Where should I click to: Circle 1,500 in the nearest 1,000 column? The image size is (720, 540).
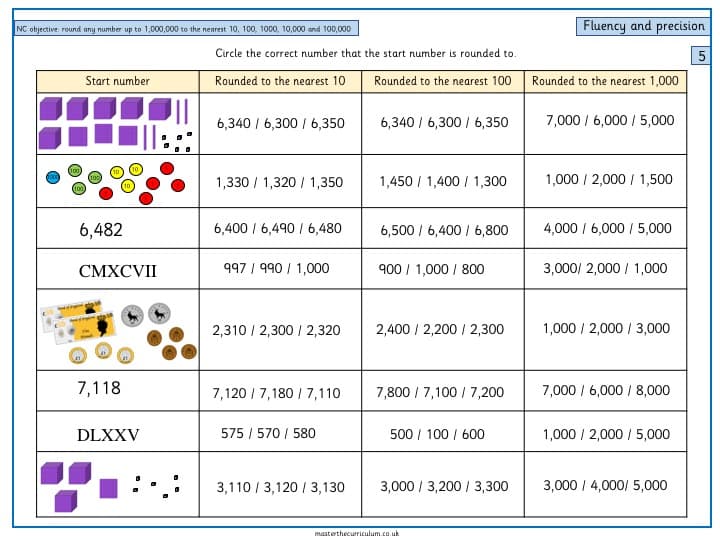pyautogui.click(x=656, y=180)
